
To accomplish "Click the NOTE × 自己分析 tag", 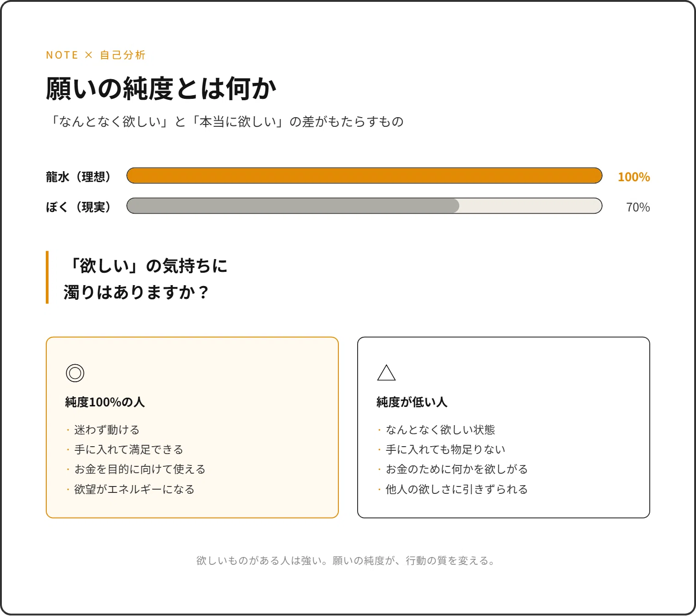I will coord(96,55).
